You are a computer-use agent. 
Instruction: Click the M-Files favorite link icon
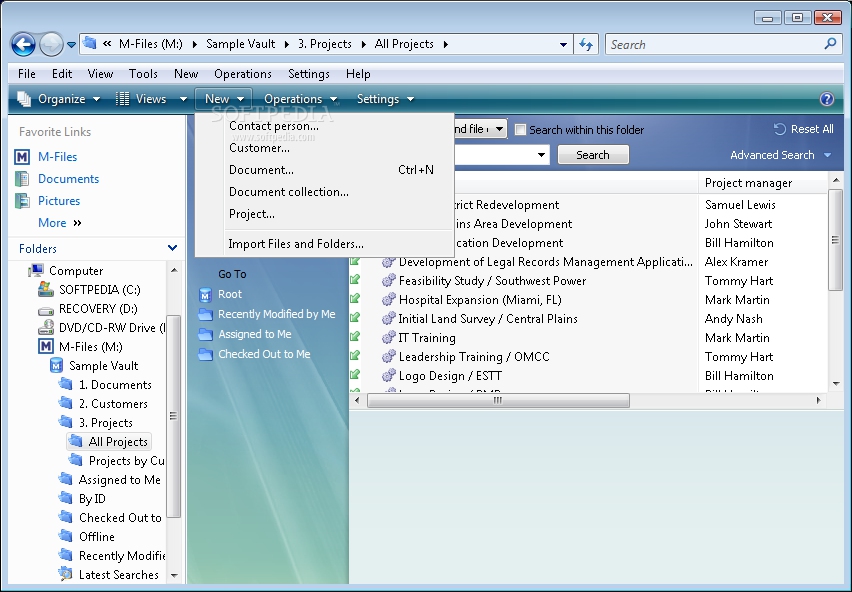[22, 157]
